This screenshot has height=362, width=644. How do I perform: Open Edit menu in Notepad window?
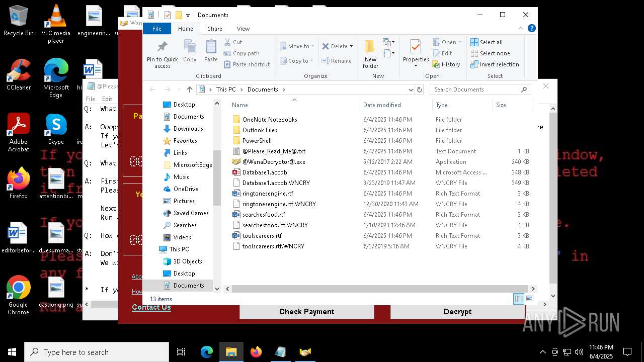coord(107,99)
